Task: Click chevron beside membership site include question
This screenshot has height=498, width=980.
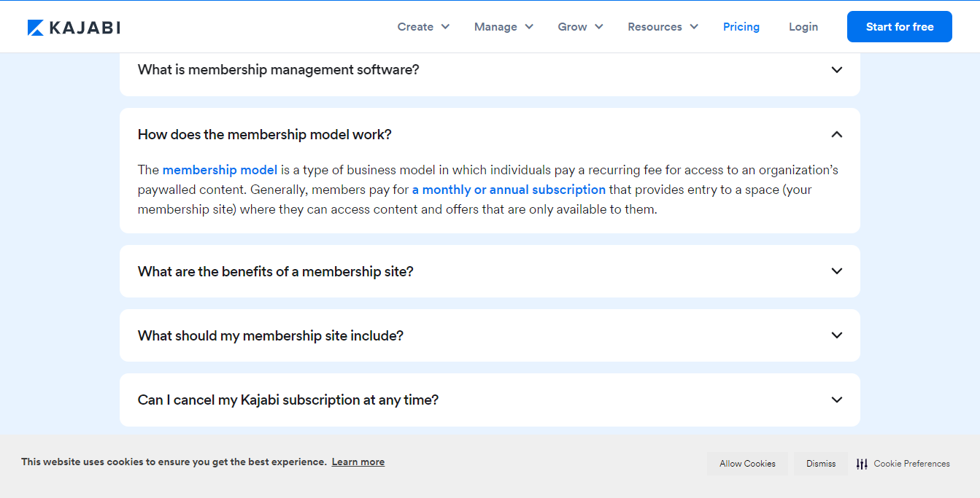Action: click(837, 335)
